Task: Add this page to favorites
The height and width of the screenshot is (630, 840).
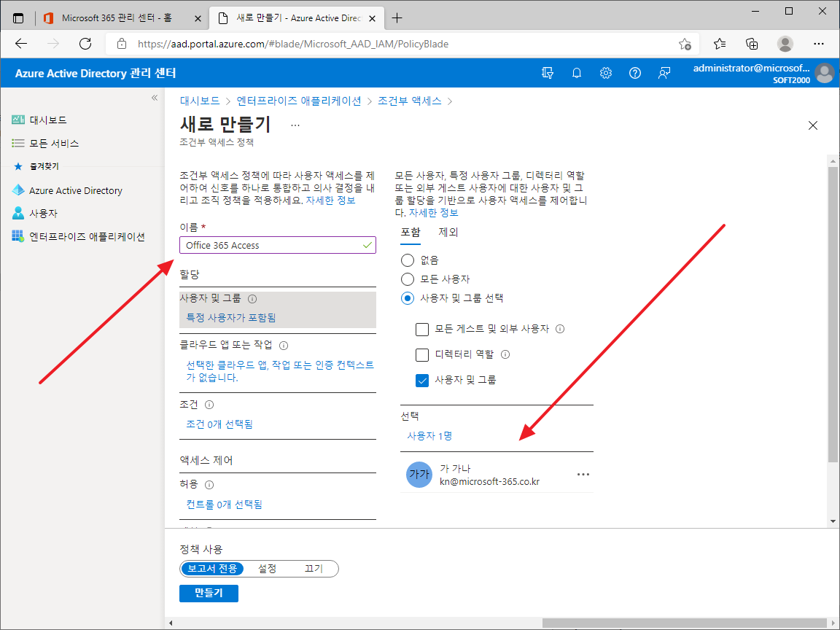Action: (x=685, y=44)
